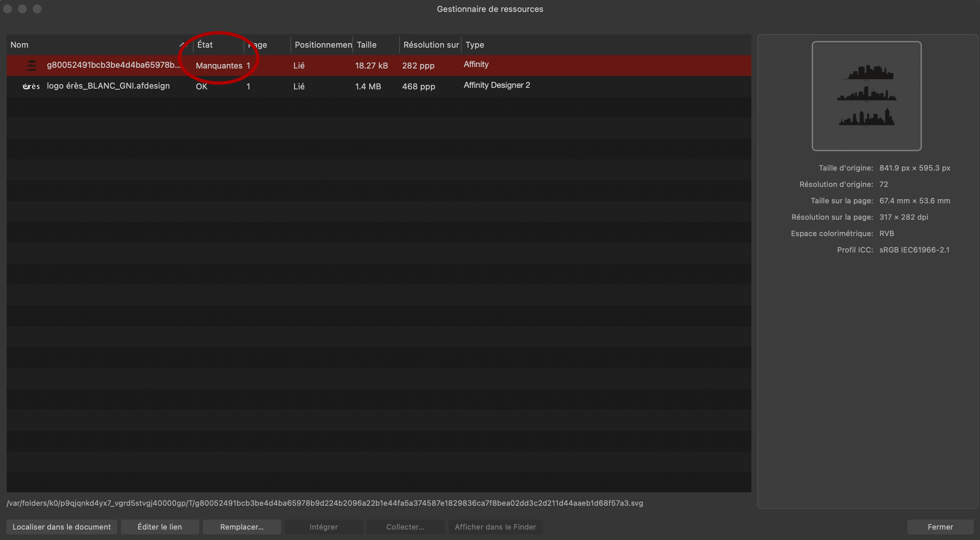
Task: Close the dialog with the Fermer button
Action: (x=940, y=527)
